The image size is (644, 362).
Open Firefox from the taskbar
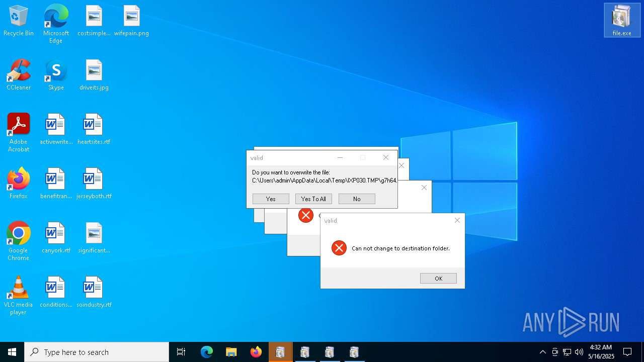(x=256, y=352)
